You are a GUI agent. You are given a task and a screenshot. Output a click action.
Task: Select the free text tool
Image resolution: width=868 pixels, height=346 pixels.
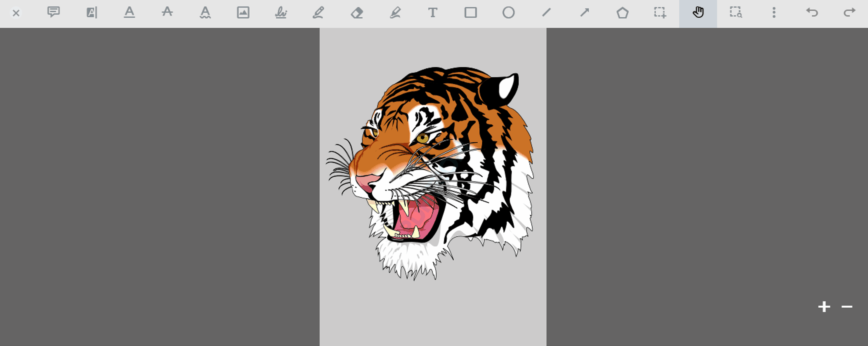pos(433,12)
